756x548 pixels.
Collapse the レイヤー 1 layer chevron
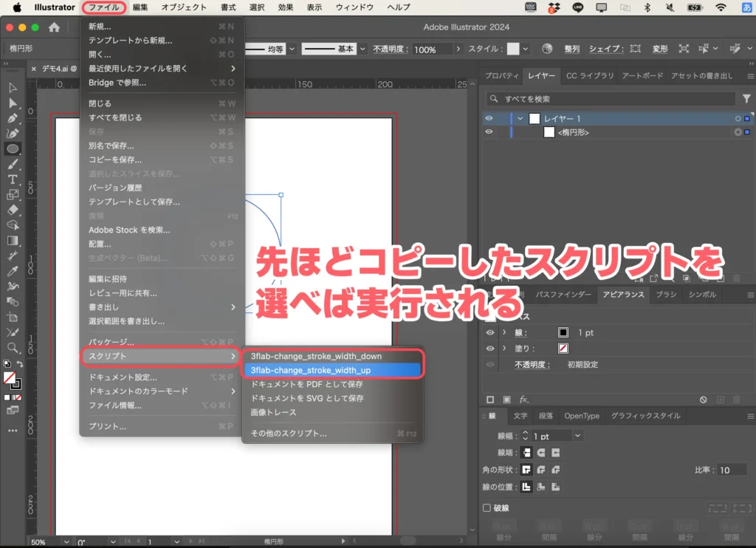click(520, 118)
